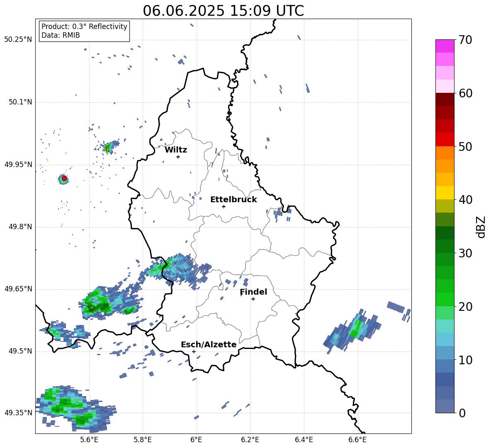Click the Findel city label
This screenshot has width=491, height=448.
point(253,292)
